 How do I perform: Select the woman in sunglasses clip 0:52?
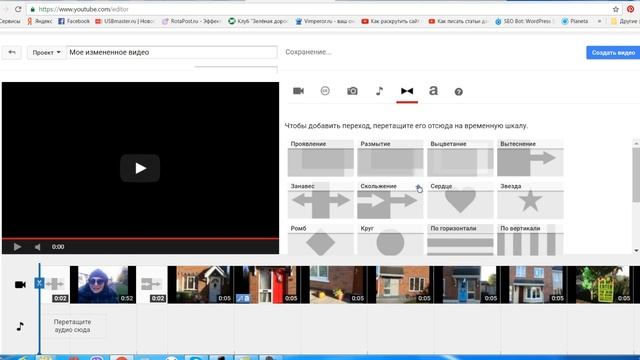coord(103,284)
